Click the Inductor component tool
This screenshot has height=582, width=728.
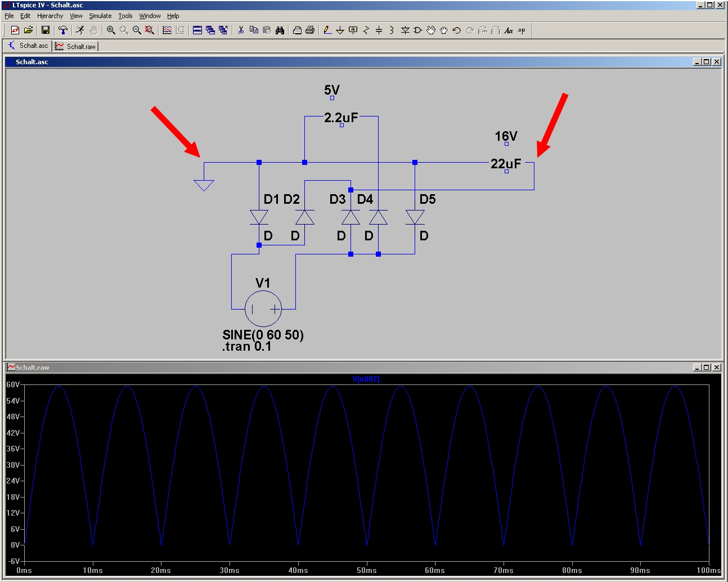pos(392,30)
